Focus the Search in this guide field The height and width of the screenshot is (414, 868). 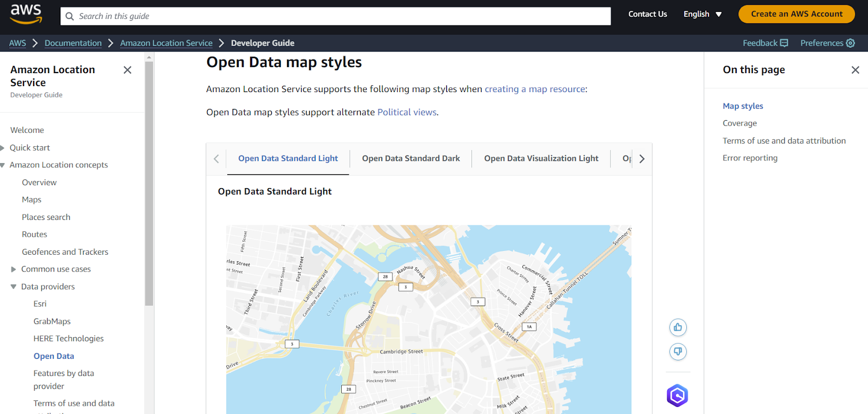pyautogui.click(x=335, y=16)
